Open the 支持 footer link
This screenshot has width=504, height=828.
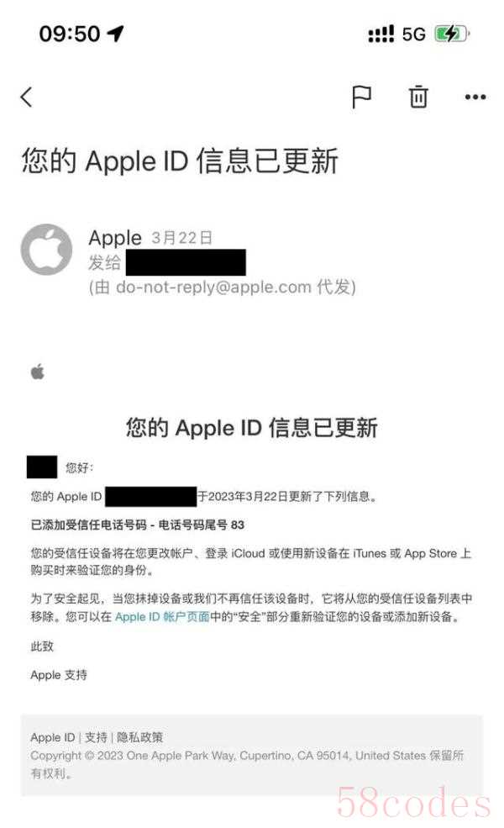[96, 737]
